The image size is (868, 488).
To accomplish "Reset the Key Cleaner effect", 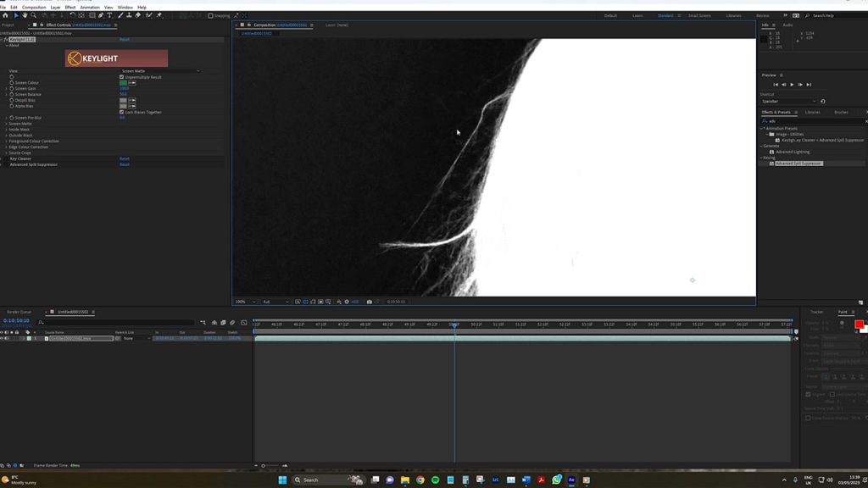I will coord(125,158).
